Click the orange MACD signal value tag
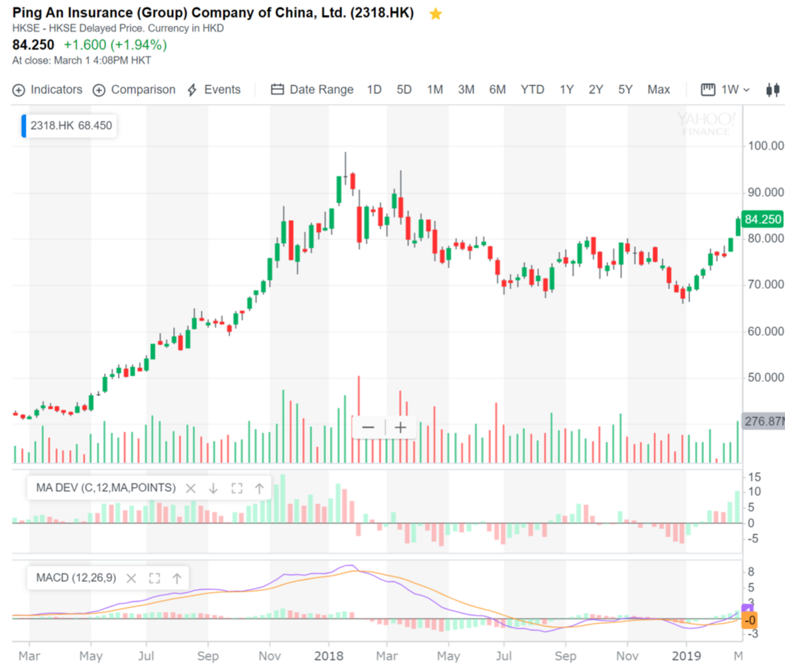Viewport: 785px width, 672px height. coord(749,621)
